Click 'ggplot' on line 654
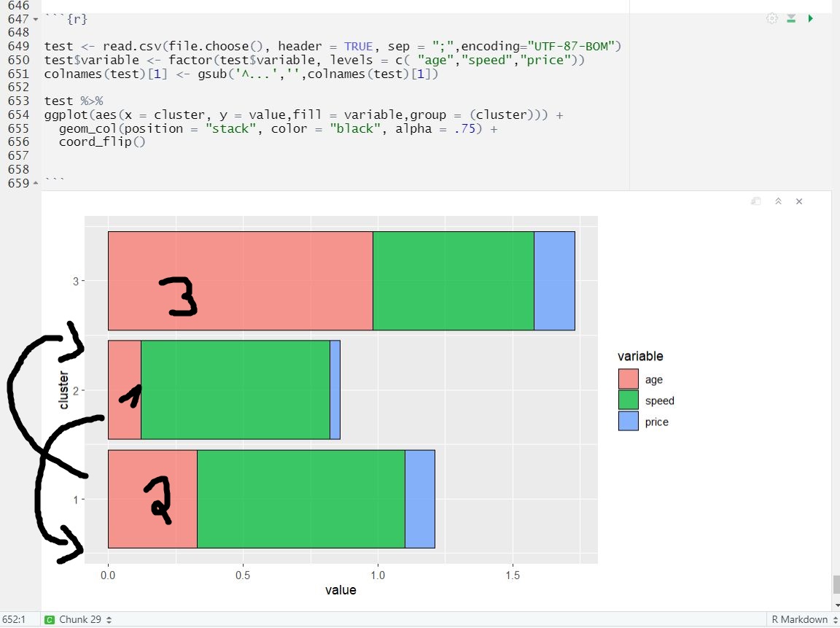840x628 pixels. click(66, 115)
